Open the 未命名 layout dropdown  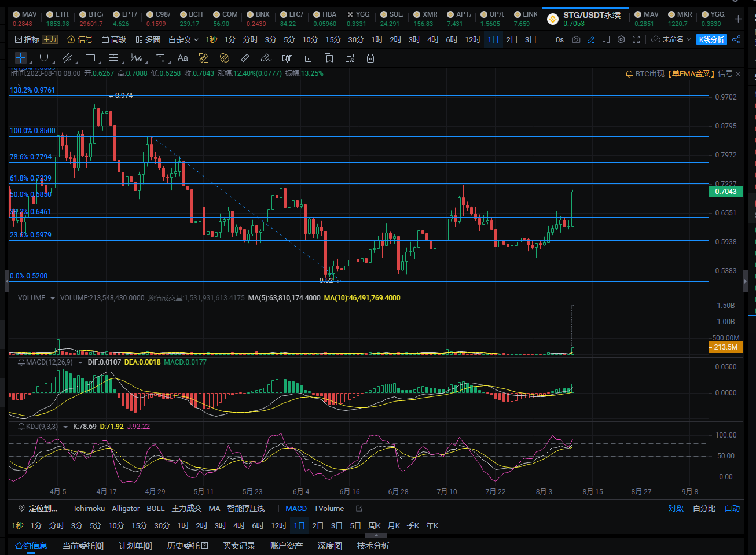click(x=671, y=39)
